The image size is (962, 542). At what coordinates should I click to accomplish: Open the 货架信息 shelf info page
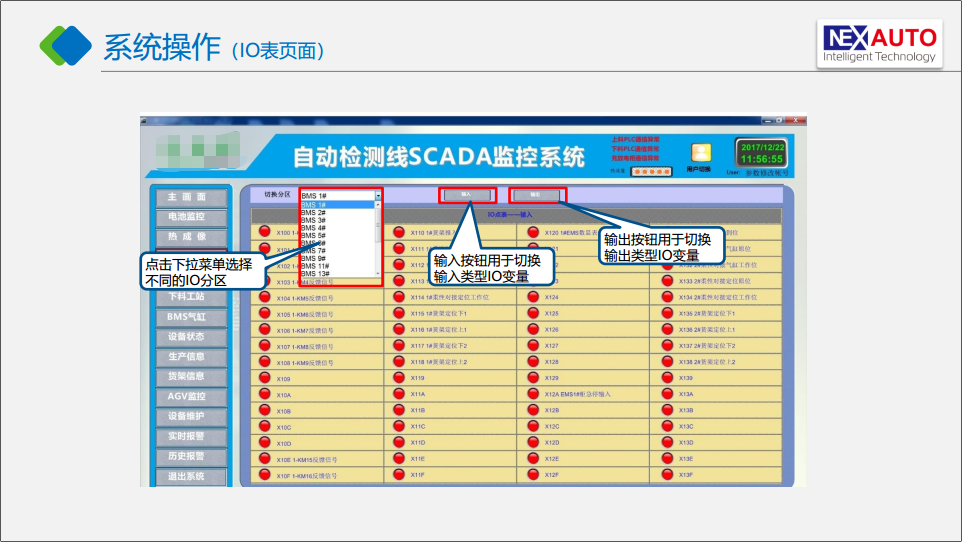(191, 376)
